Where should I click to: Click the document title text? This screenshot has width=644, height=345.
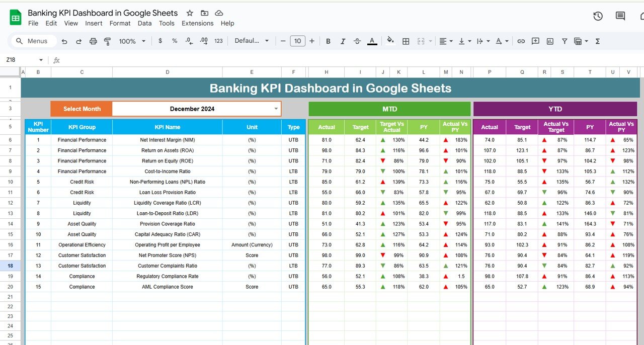(103, 13)
